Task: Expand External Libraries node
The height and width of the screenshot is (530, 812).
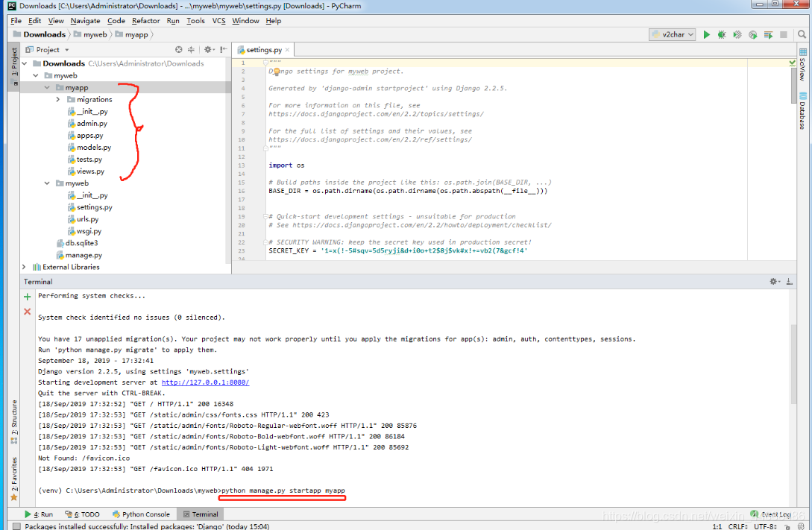Action: (24, 267)
